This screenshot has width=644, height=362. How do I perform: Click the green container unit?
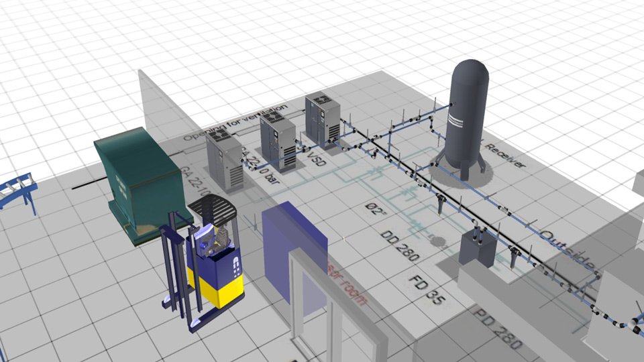tap(140, 180)
